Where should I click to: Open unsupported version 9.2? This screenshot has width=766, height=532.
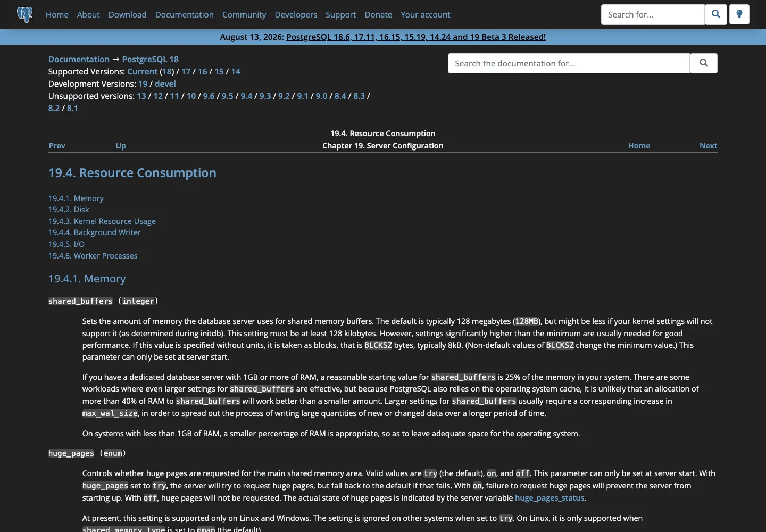pyautogui.click(x=284, y=96)
